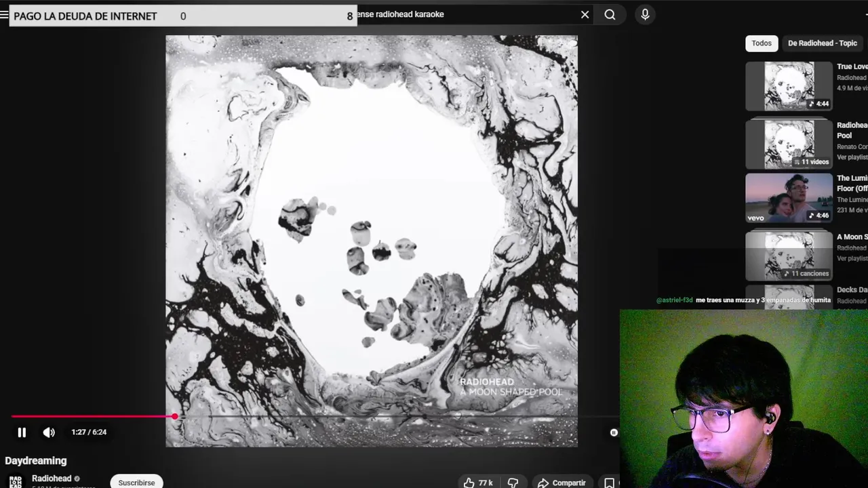
Task: Open the 11 canciones playlist thumbnail
Action: (789, 256)
